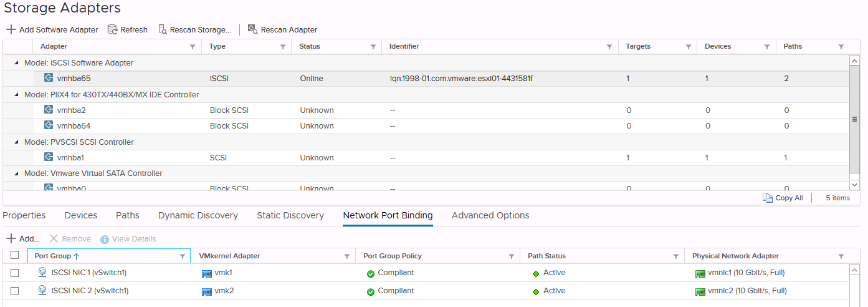
Task: Click the port binding list scroll up arrow
Action: [854, 270]
